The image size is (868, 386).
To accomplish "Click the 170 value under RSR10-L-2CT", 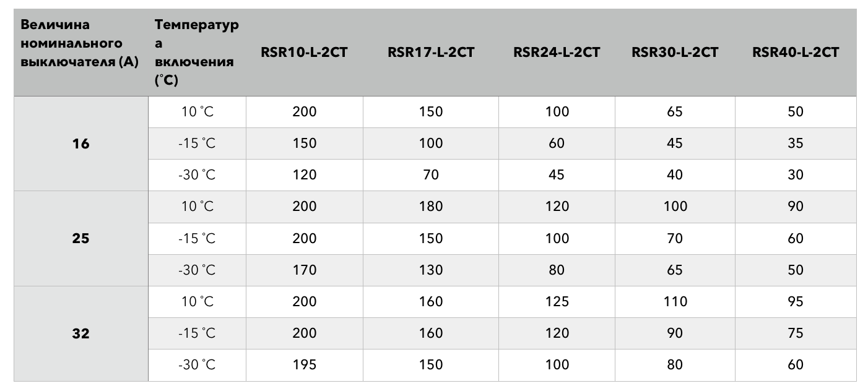I will point(304,270).
